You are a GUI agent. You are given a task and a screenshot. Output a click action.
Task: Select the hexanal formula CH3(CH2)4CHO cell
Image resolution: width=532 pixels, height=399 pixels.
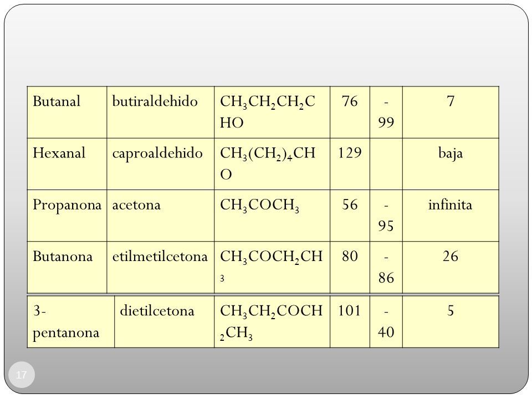coord(272,164)
